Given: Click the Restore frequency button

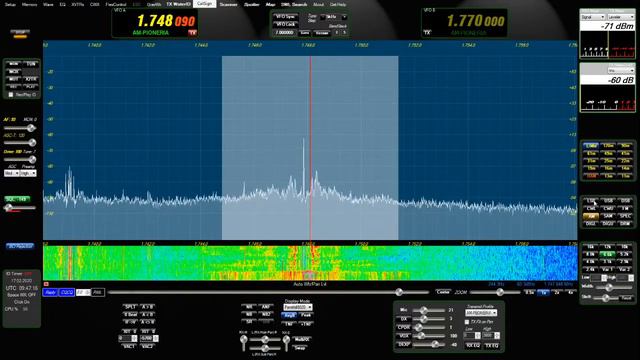Looking at the screenshot, I should point(322,33).
